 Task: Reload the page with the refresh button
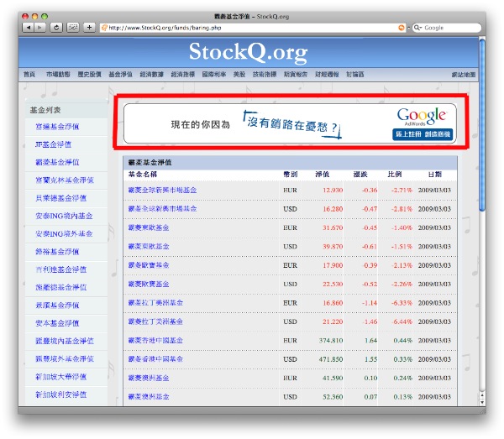56,28
